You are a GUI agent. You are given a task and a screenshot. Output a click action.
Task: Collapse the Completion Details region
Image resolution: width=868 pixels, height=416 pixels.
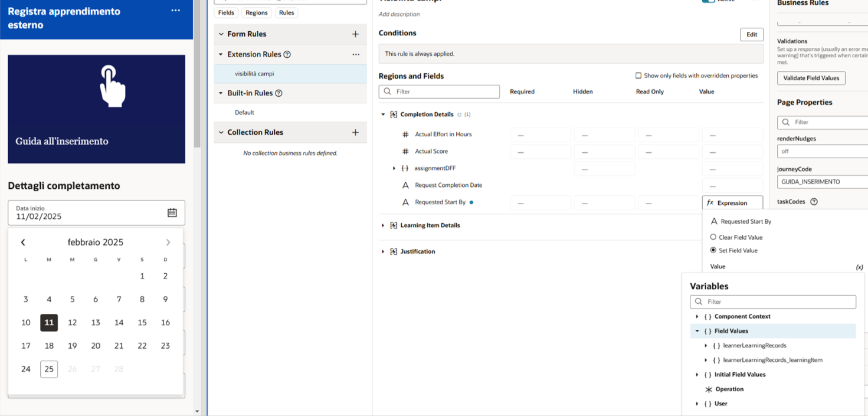pos(382,114)
